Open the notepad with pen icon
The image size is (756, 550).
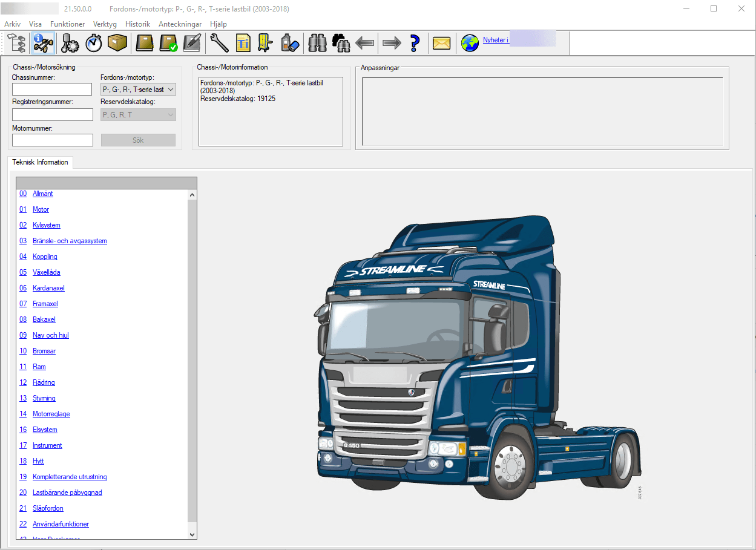pyautogui.click(x=192, y=43)
